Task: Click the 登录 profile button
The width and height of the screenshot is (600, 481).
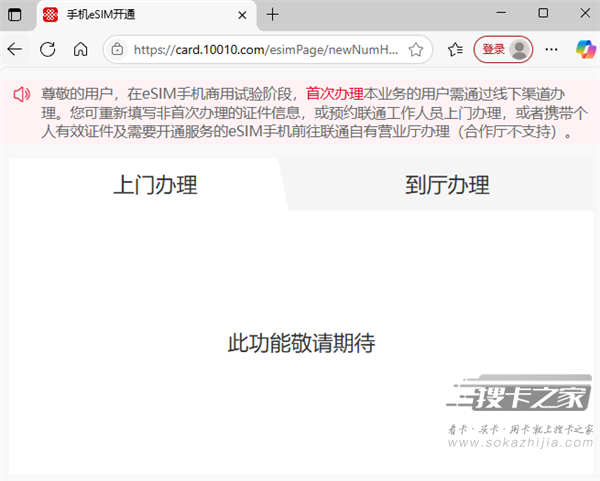Action: [x=503, y=49]
